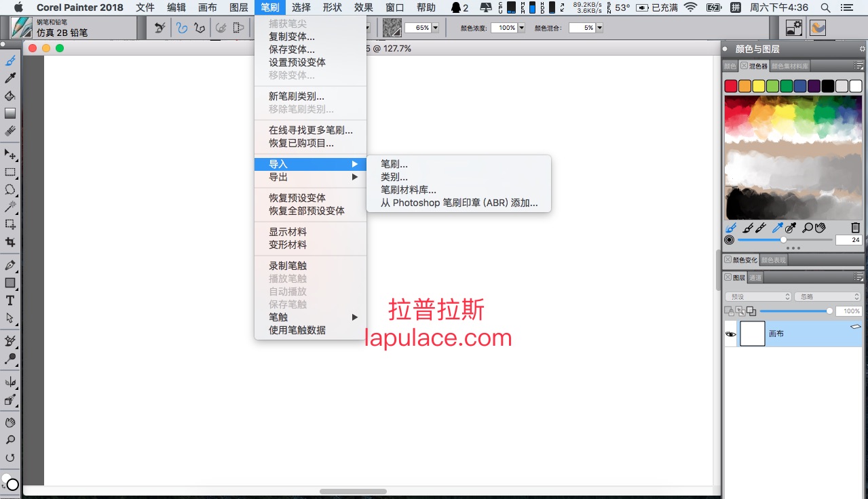
Task: Open the 效果 menu in menu bar
Action: pyautogui.click(x=364, y=7)
